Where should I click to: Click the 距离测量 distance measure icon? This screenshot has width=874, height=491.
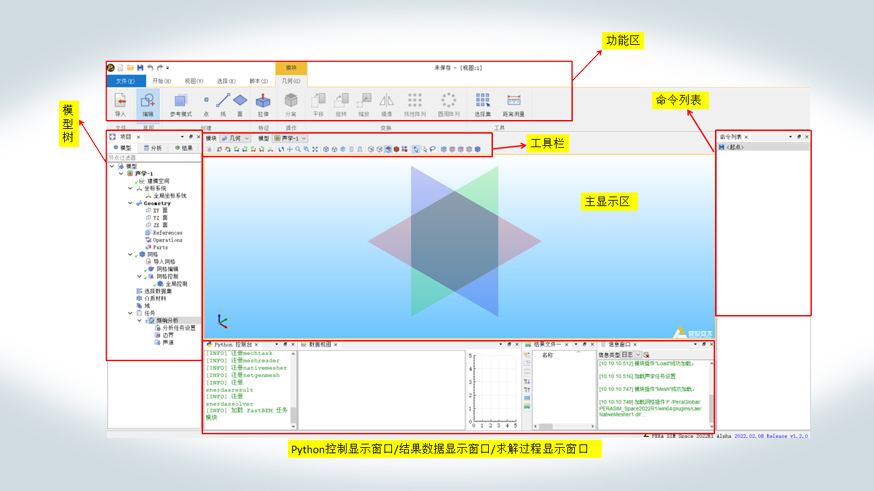[x=513, y=102]
